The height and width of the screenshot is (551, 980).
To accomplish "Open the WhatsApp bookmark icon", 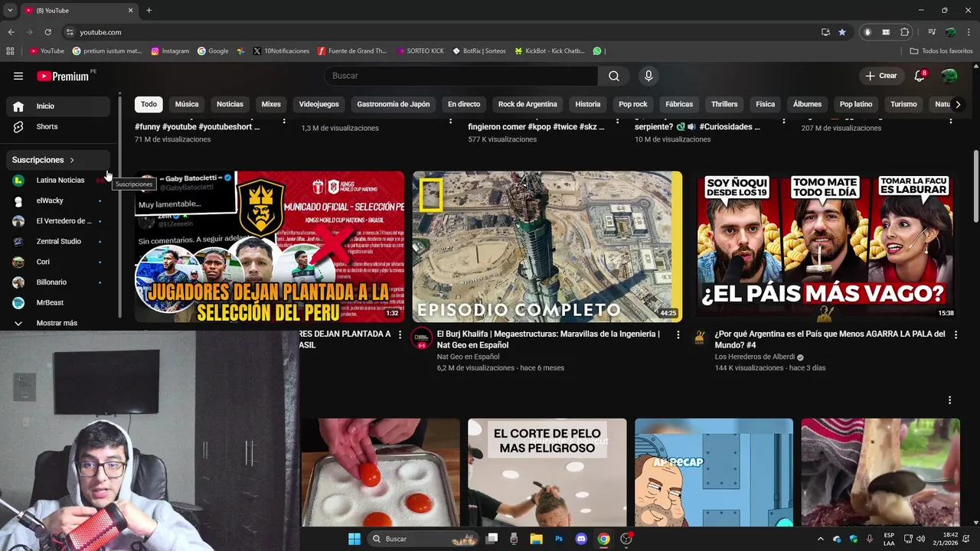I will 597,51.
